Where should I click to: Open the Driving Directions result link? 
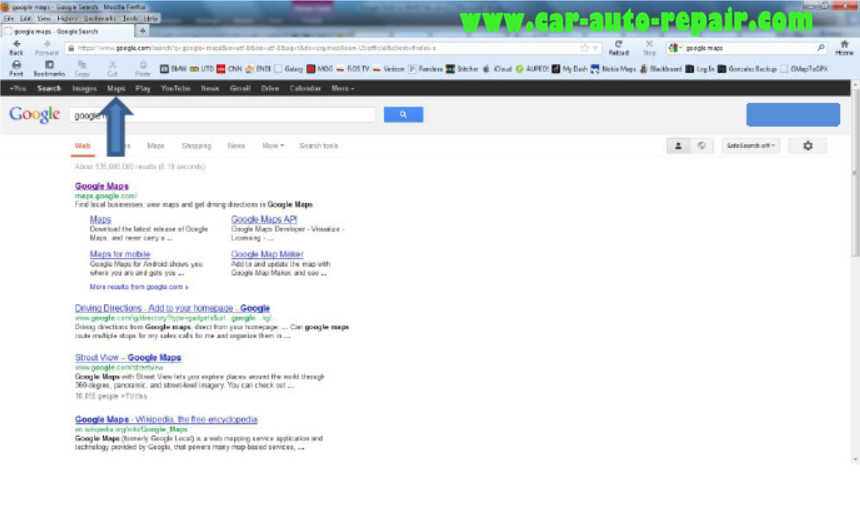click(172, 308)
